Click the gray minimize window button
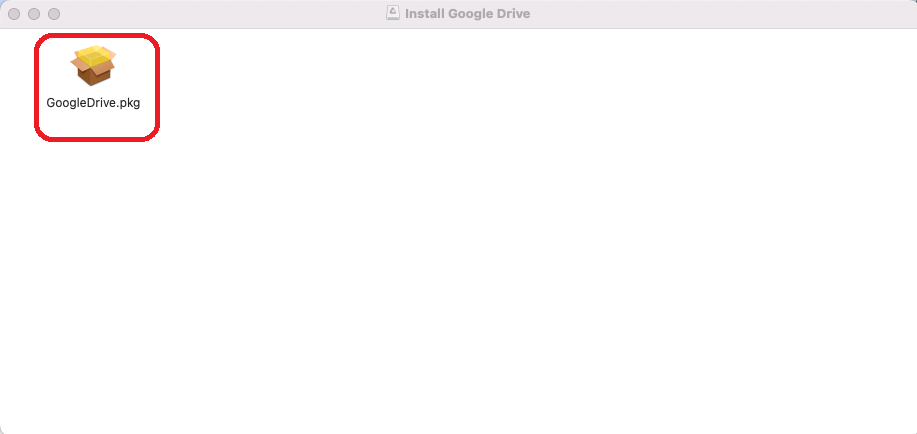This screenshot has width=917, height=434. pyautogui.click(x=34, y=13)
